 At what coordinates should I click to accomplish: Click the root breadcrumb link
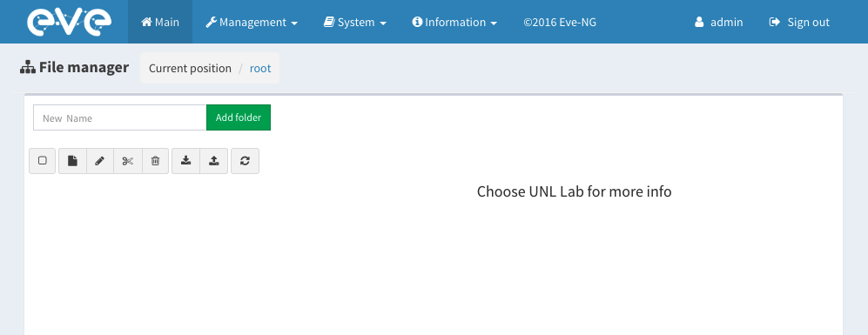tap(260, 68)
